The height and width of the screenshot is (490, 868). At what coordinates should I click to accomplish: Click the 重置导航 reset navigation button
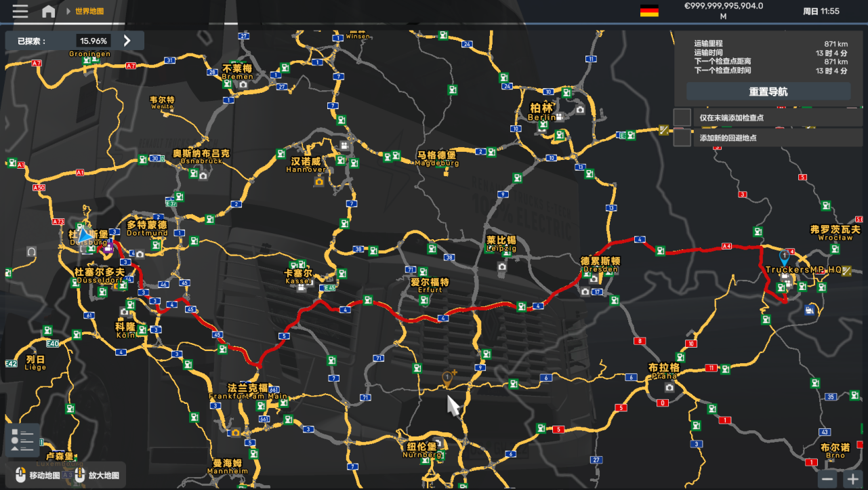pyautogui.click(x=768, y=91)
